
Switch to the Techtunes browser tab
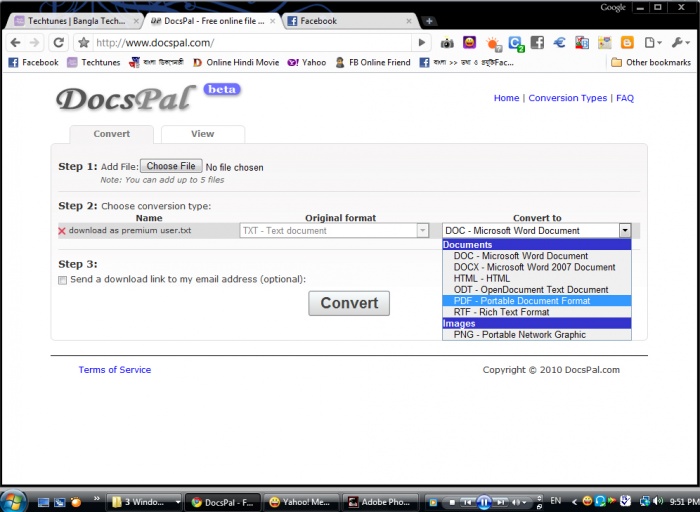pos(76,21)
